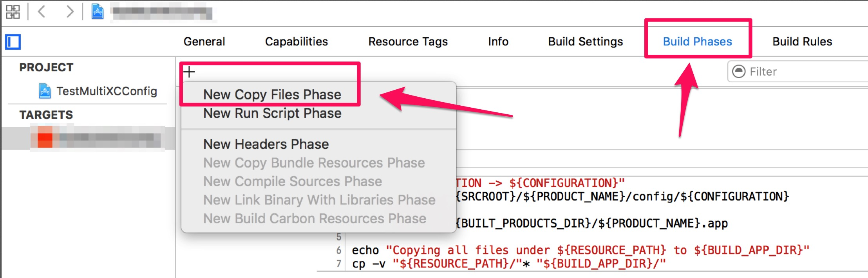Open the Resource Tags tab
Image resolution: width=868 pixels, height=278 pixels.
pyautogui.click(x=408, y=42)
